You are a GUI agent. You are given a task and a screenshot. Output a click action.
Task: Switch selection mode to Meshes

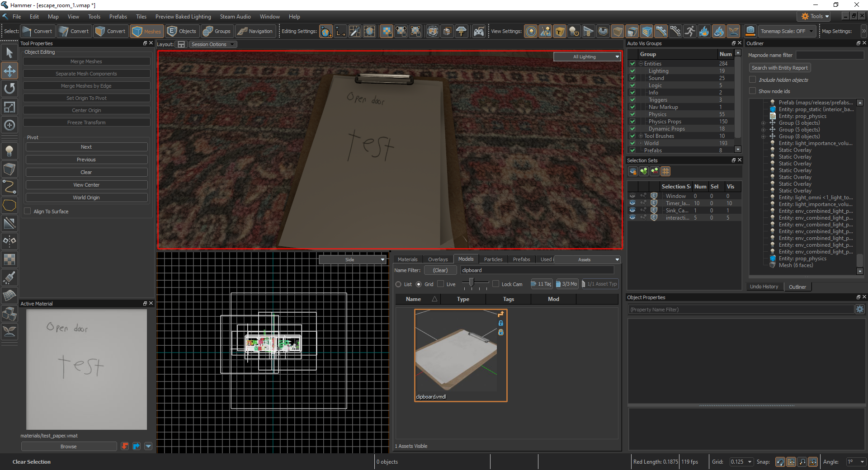click(147, 31)
